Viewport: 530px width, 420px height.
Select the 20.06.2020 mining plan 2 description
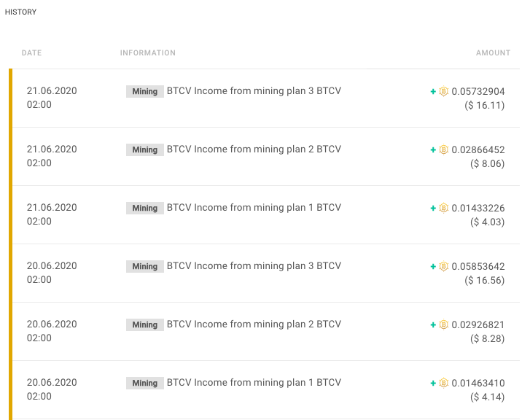254,324
